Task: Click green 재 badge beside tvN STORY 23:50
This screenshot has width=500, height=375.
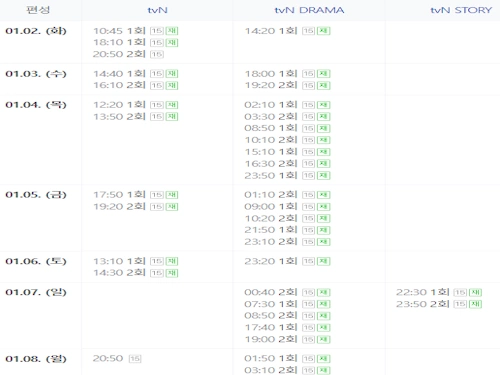Action: pyautogui.click(x=476, y=304)
